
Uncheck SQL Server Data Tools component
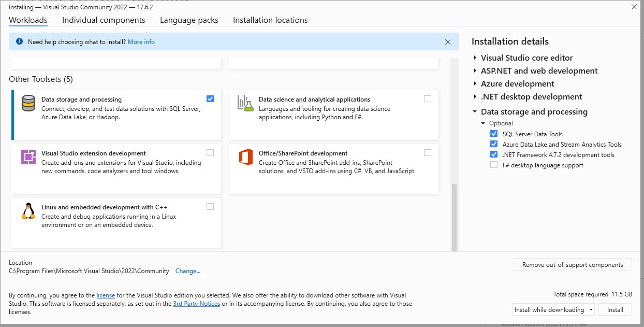pos(494,134)
